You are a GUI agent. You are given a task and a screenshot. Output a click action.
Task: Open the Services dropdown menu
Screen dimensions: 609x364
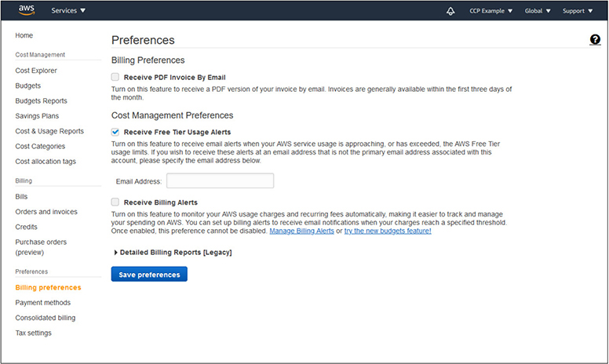(68, 11)
